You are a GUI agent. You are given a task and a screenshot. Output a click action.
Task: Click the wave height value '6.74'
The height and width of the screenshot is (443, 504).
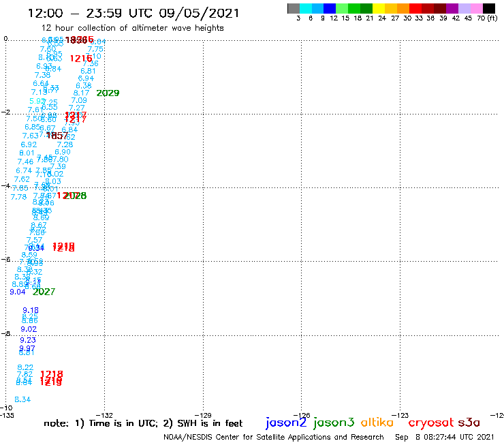pyautogui.click(x=24, y=170)
